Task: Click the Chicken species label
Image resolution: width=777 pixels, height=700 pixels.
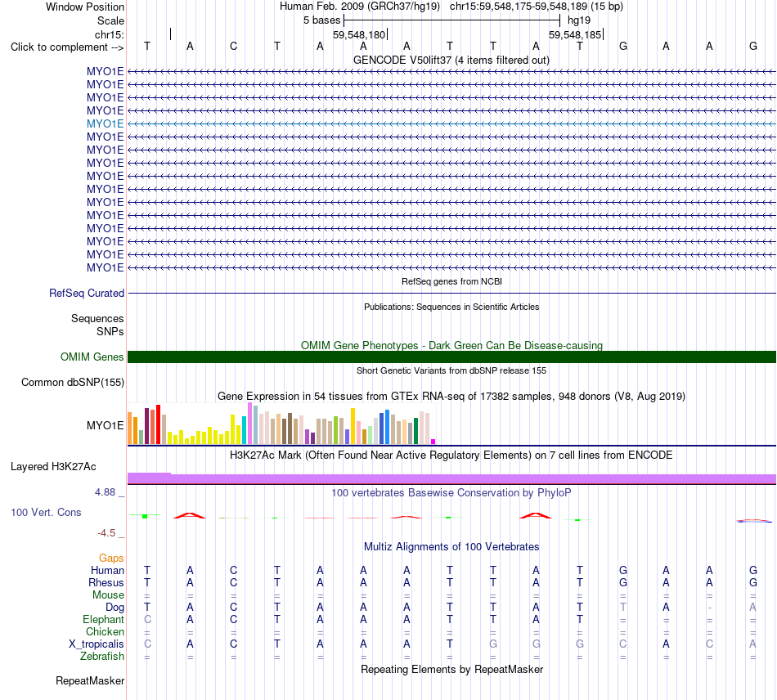Action: point(105,631)
